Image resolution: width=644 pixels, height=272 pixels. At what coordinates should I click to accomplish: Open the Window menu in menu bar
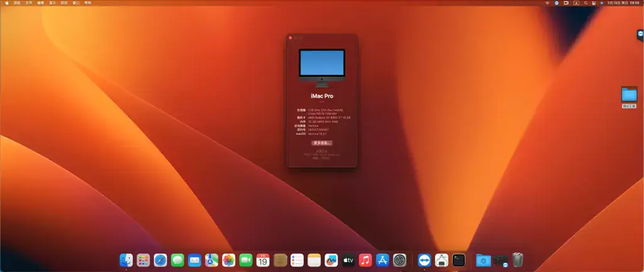(x=76, y=3)
